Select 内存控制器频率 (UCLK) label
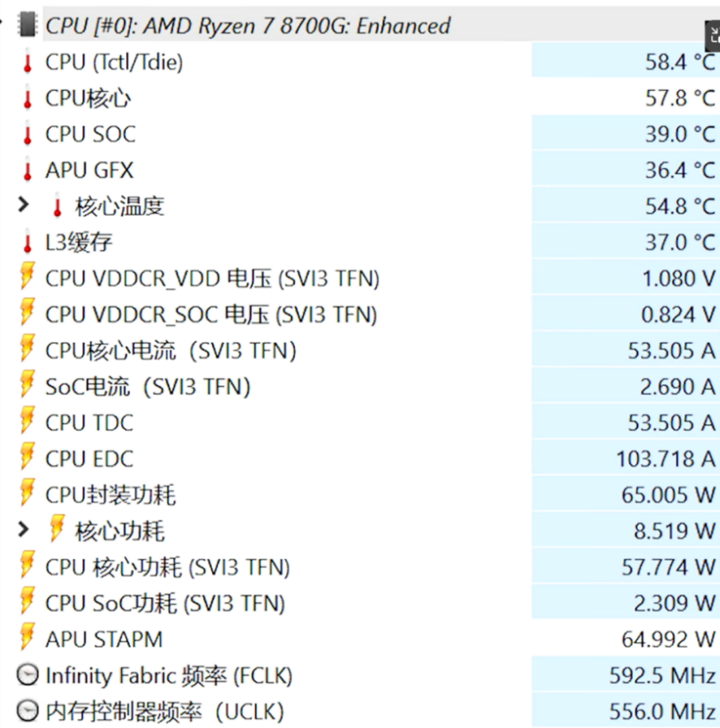The width and height of the screenshot is (720, 728). coord(165,712)
